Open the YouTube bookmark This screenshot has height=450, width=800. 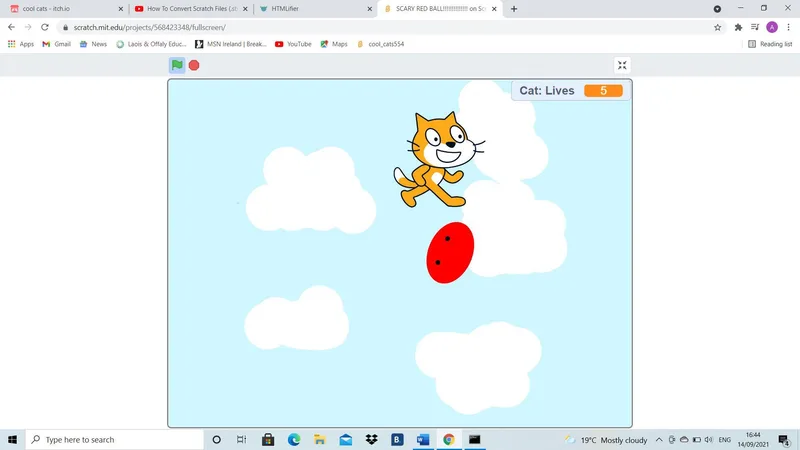293,44
